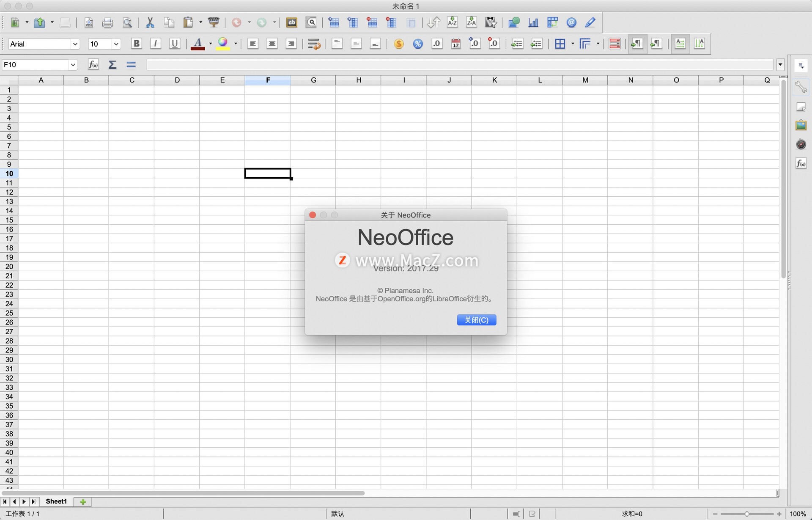Image resolution: width=812 pixels, height=520 pixels.
Task: Click the Spelling check icon
Action: [291, 22]
